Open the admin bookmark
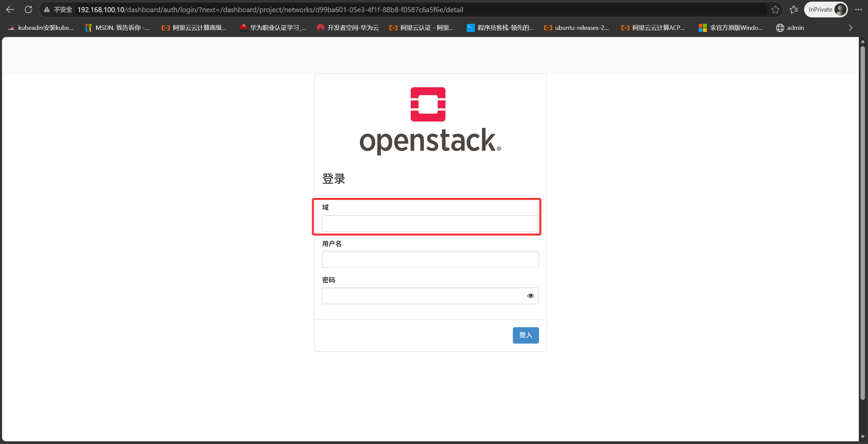 (790, 28)
